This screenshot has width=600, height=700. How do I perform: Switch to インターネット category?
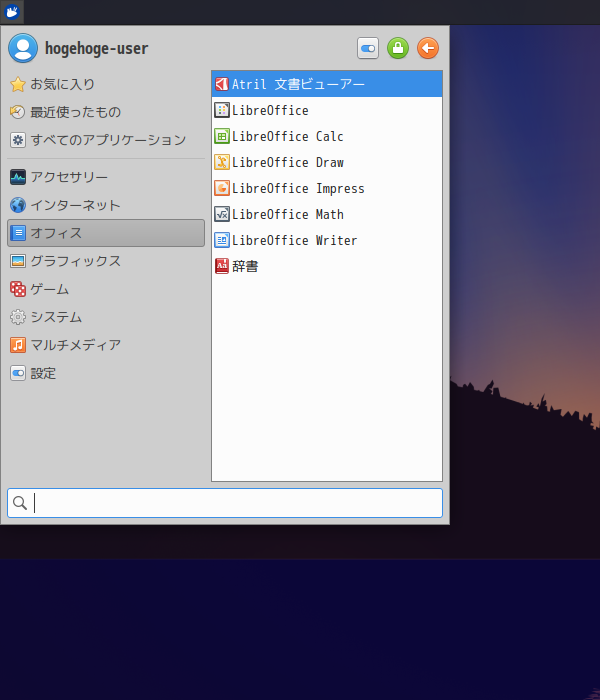click(106, 205)
